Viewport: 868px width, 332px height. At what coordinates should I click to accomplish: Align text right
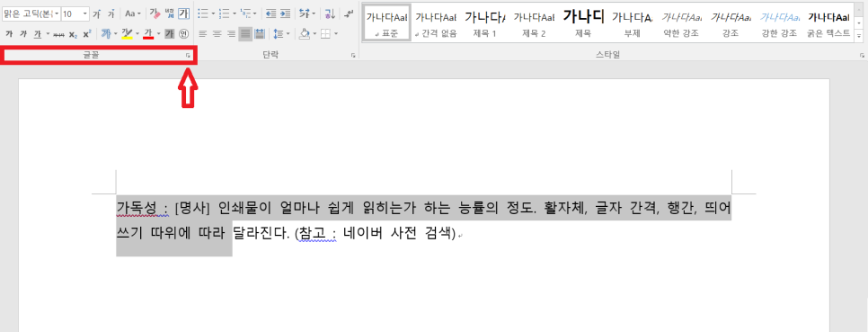coord(232,34)
